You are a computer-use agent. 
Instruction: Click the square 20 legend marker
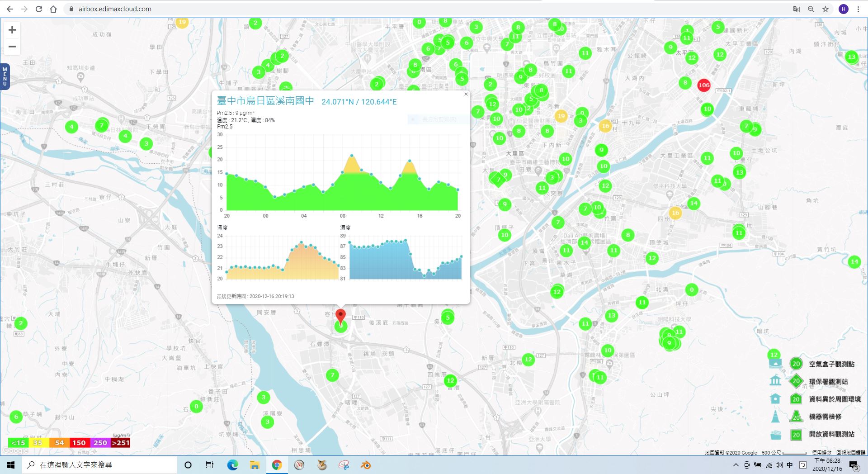(796, 435)
